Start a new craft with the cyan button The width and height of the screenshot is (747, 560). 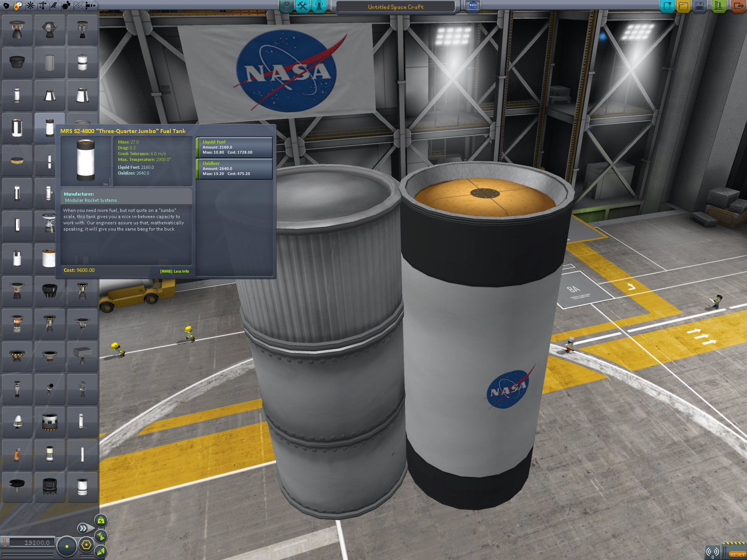[x=667, y=6]
